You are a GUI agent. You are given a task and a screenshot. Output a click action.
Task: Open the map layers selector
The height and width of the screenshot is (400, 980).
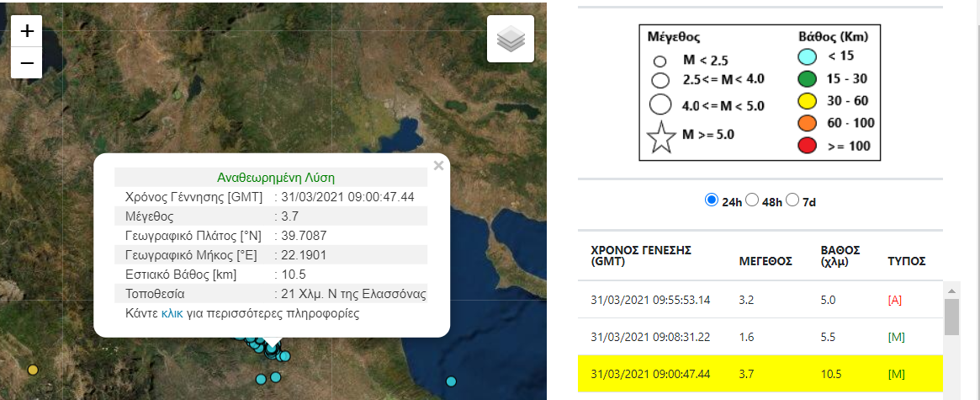pyautogui.click(x=511, y=39)
